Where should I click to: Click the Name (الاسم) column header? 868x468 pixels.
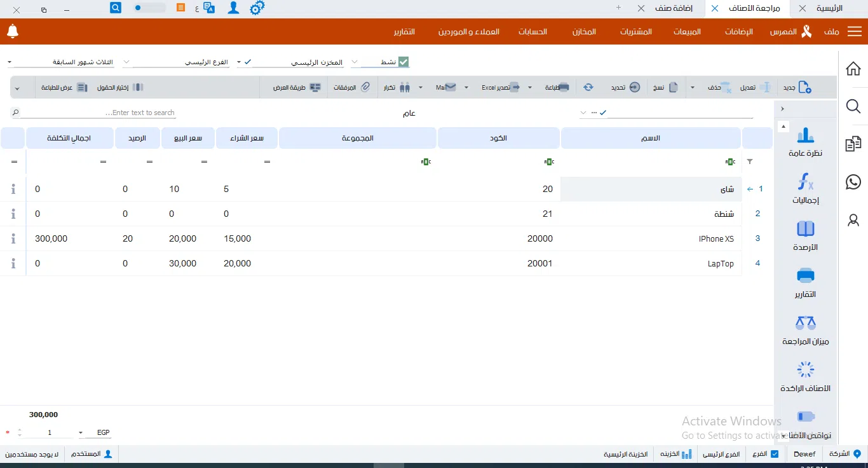(x=651, y=138)
